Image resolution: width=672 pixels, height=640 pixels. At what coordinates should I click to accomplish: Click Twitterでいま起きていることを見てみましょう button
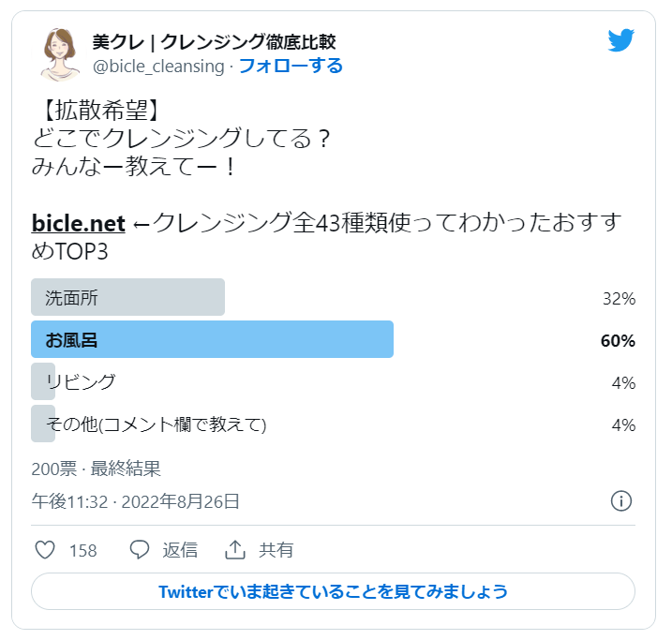(334, 591)
